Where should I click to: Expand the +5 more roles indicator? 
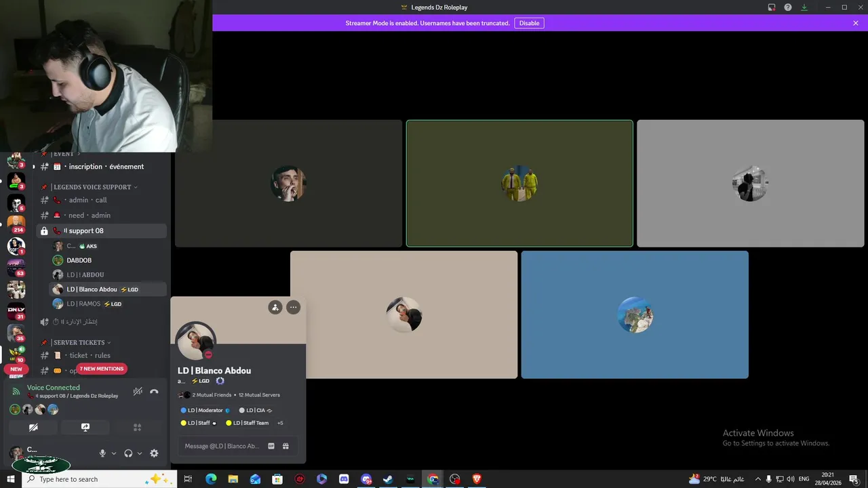[x=280, y=423]
